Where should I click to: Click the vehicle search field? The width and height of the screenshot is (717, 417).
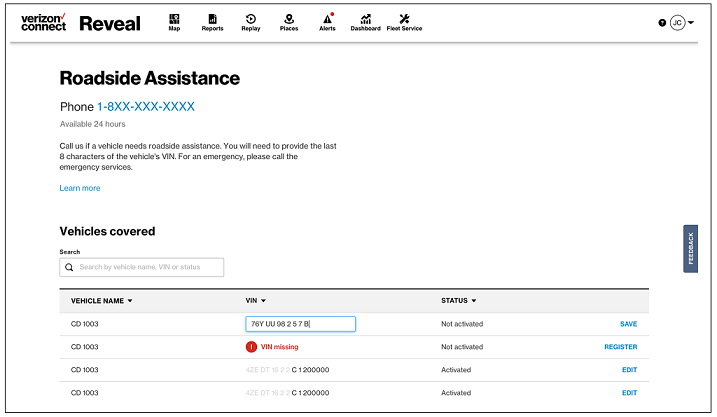(x=142, y=267)
